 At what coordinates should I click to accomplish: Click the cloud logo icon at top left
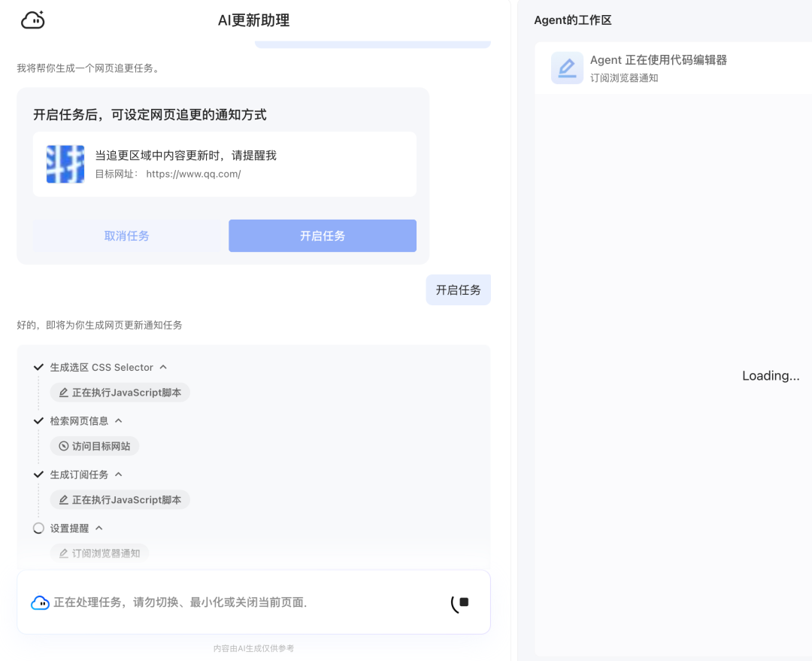tap(33, 20)
